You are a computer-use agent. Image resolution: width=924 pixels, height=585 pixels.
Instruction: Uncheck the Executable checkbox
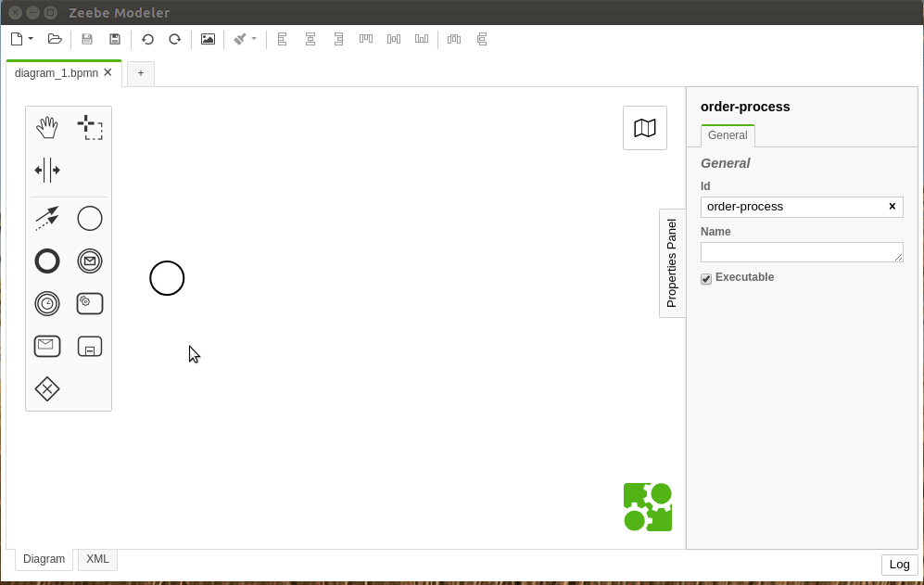706,278
